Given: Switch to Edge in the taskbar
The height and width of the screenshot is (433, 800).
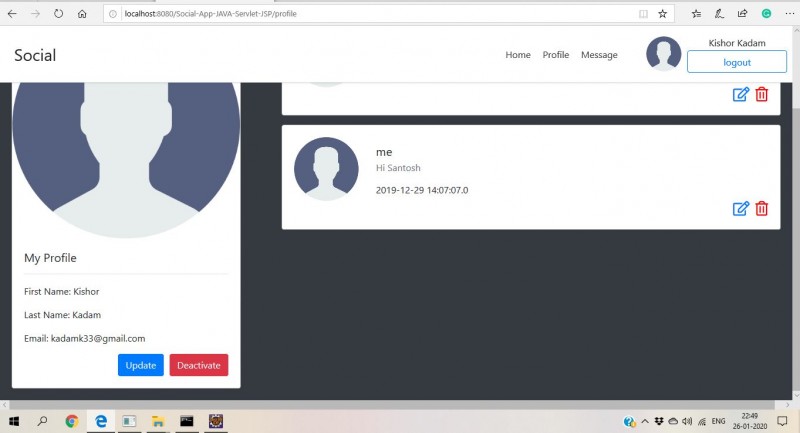Looking at the screenshot, I should click(x=101, y=421).
